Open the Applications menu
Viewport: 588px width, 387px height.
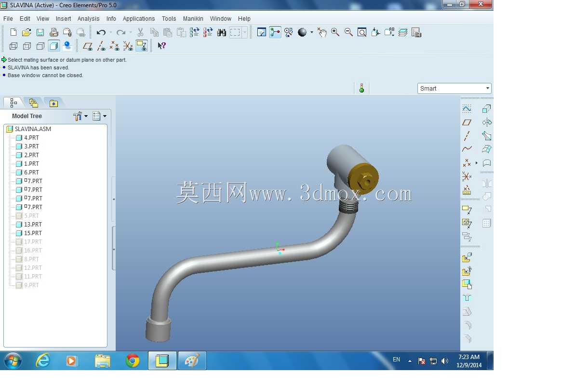click(x=139, y=19)
